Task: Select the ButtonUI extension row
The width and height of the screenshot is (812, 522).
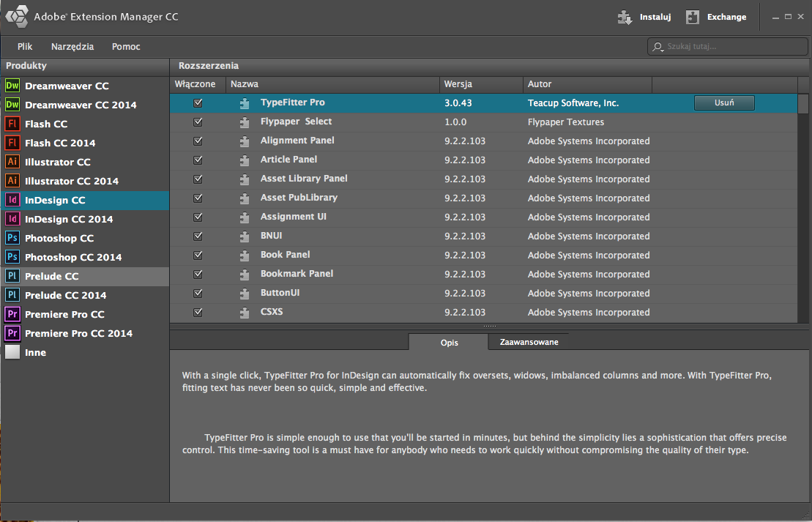Action: 484,293
